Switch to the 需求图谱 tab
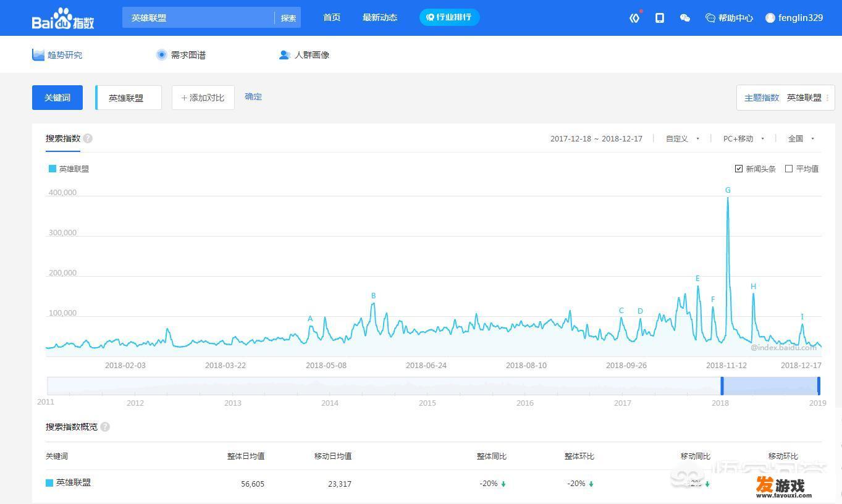The height and width of the screenshot is (504, 842). click(181, 54)
